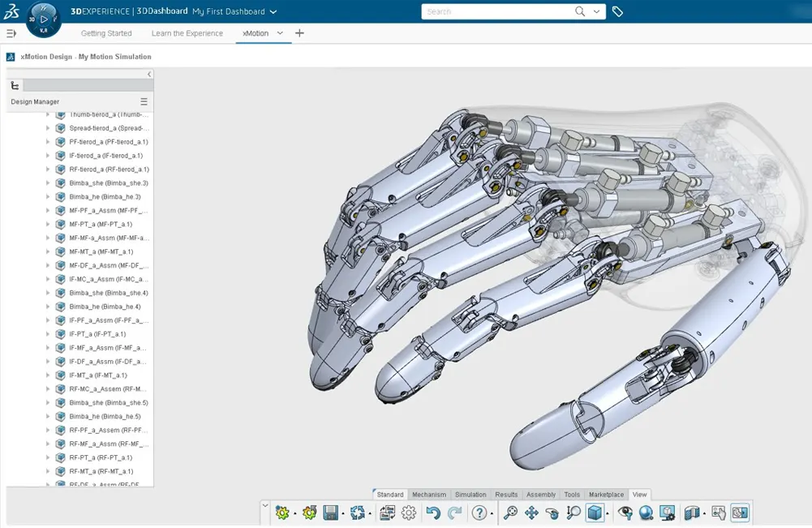Click the gray gear settings icon in toolbar
Screen dimensions: 812x528
point(409,513)
